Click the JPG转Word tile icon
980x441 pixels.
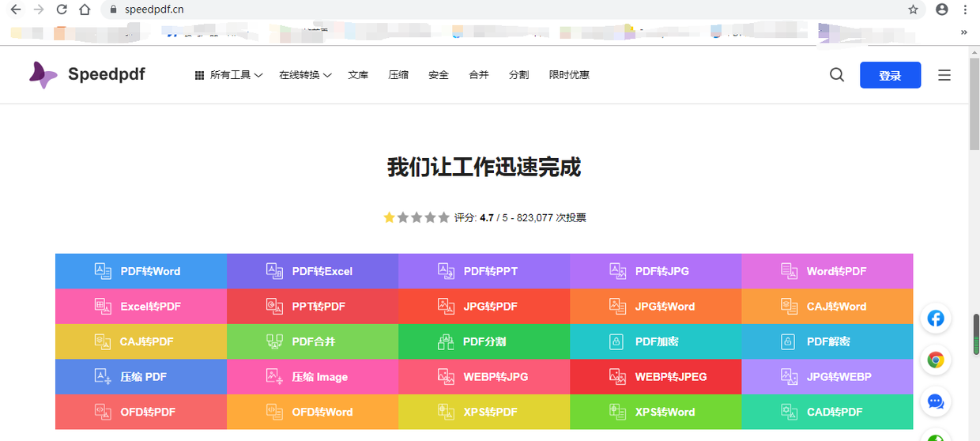click(x=618, y=306)
